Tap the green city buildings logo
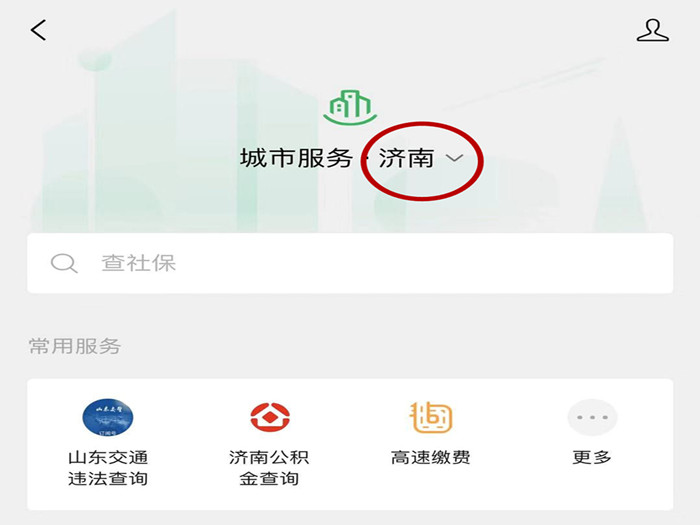The width and height of the screenshot is (700, 525). click(x=350, y=107)
